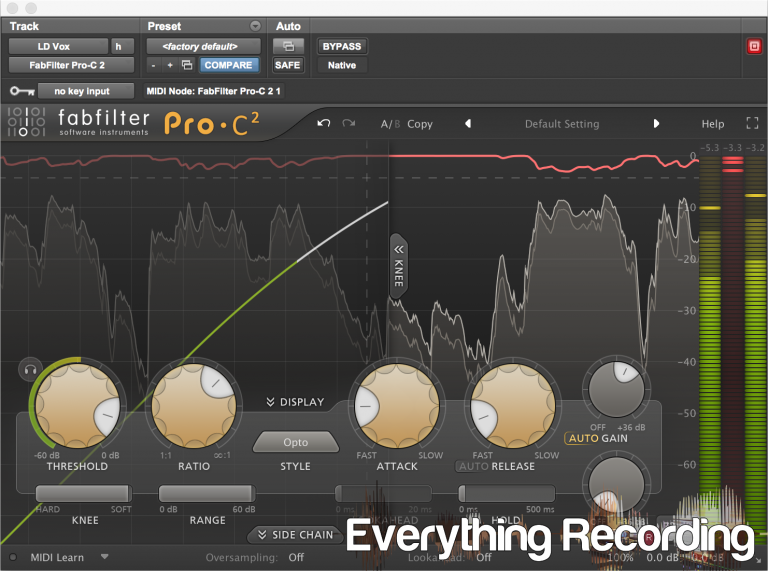Click the Knee slider
The image size is (768, 571).
pyautogui.click(x=84, y=493)
